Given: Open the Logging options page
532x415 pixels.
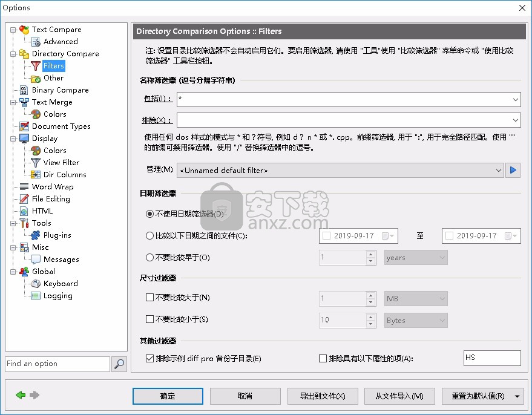Looking at the screenshot, I should coord(58,296).
